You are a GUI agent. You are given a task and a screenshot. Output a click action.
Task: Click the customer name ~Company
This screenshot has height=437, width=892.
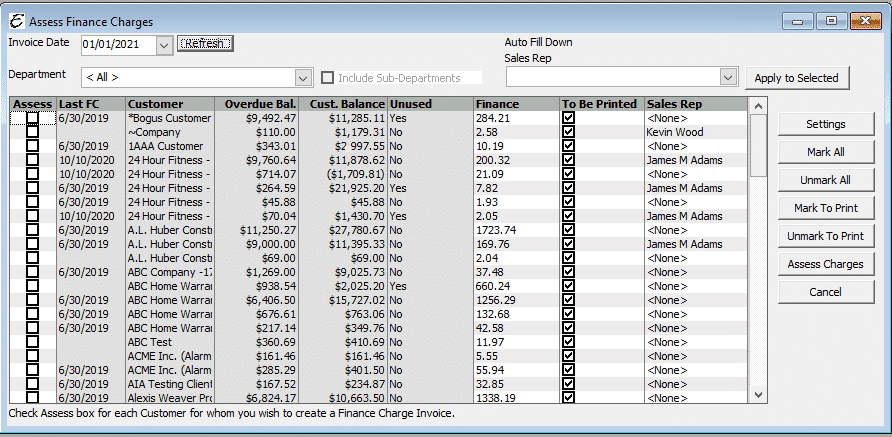154,132
